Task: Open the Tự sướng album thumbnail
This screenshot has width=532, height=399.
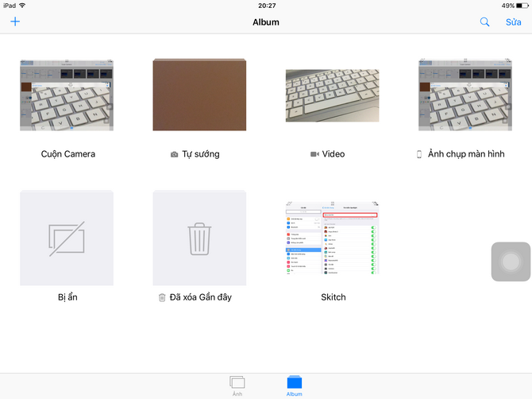Action: (199, 95)
